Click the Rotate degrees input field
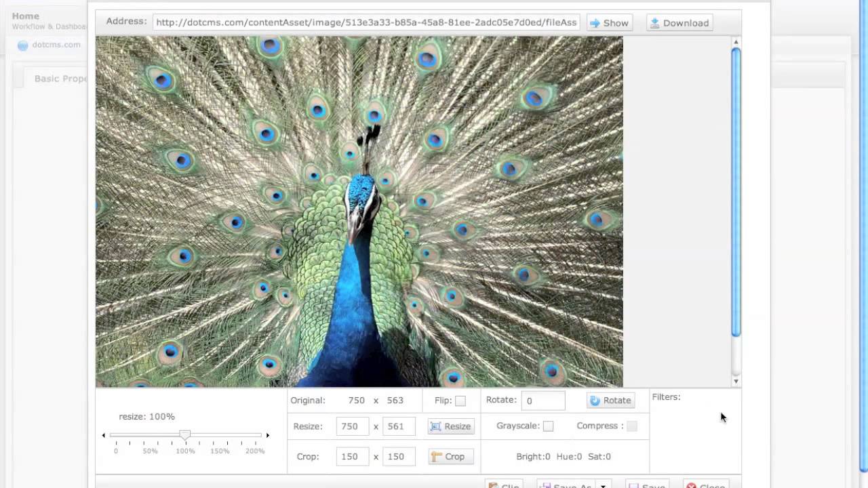Image resolution: width=868 pixels, height=488 pixels. click(x=543, y=401)
